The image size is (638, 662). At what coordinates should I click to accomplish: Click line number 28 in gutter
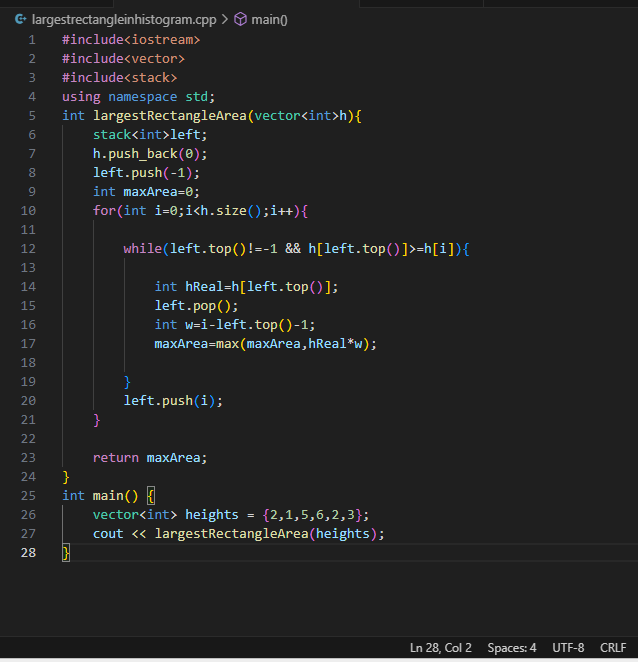coord(28,553)
